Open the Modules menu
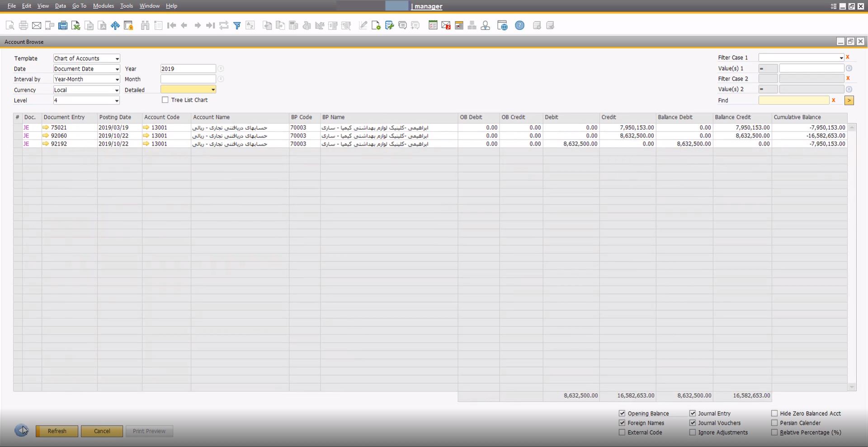The image size is (868, 447). [104, 6]
